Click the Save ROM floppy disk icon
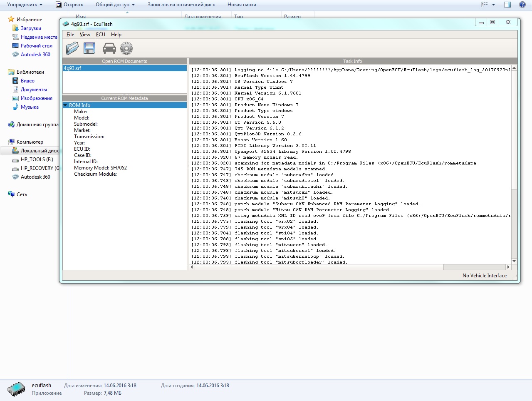 click(89, 48)
